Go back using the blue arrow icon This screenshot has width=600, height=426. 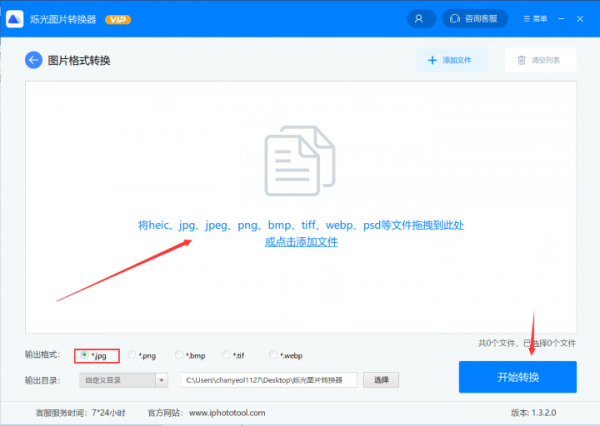[34, 60]
